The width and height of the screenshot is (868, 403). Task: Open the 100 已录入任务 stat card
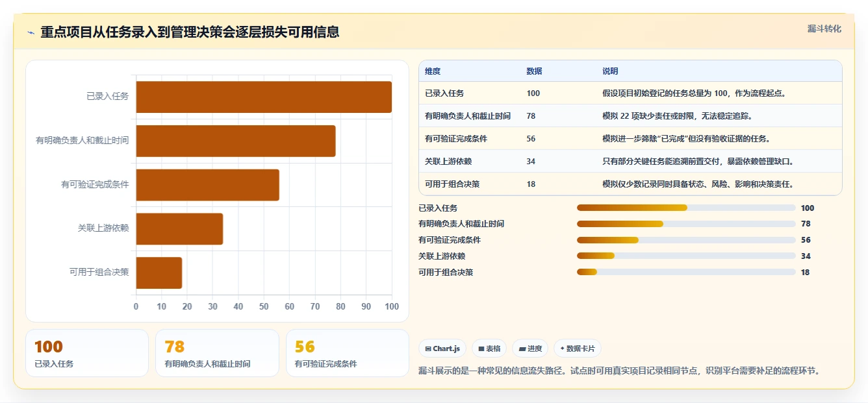click(x=87, y=353)
